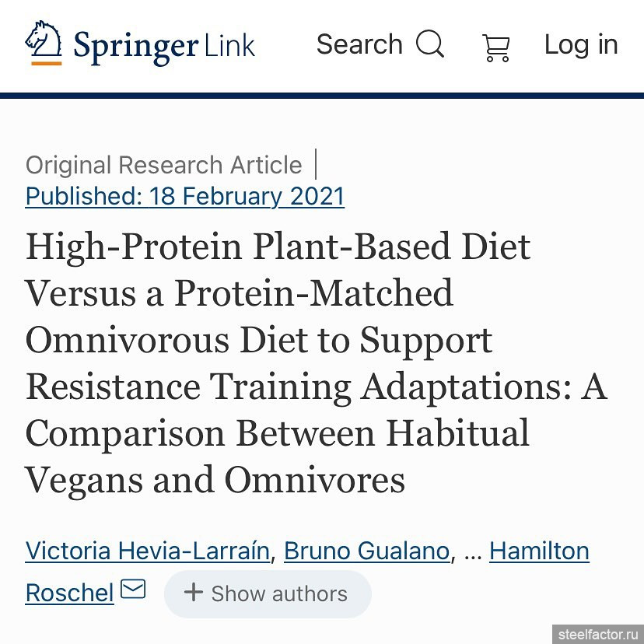This screenshot has height=644, width=644.
Task: Open the Published: 18 February 2021 link
Action: coord(185,196)
